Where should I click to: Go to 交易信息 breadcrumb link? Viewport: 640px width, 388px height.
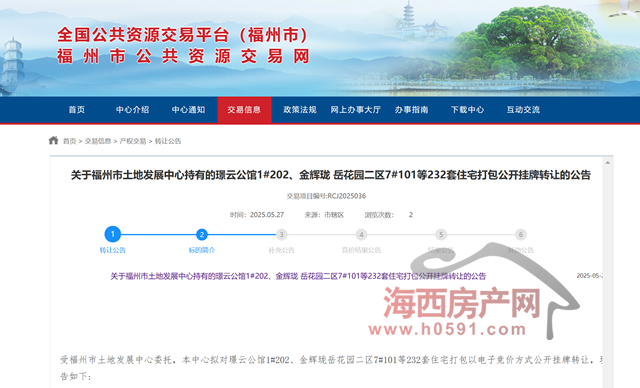pos(98,141)
